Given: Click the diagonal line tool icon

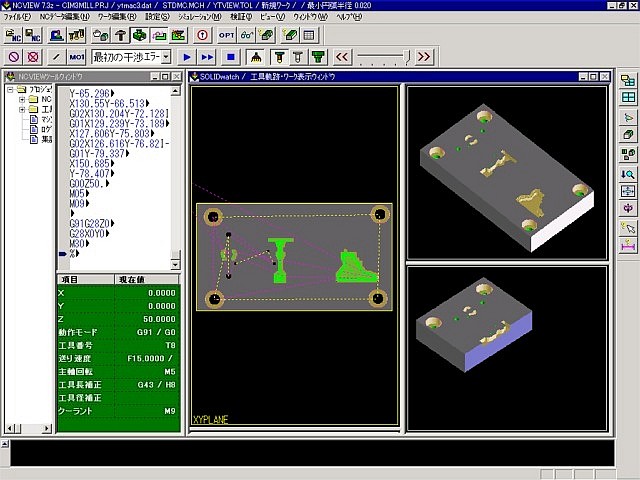Looking at the screenshot, I should (x=57, y=57).
